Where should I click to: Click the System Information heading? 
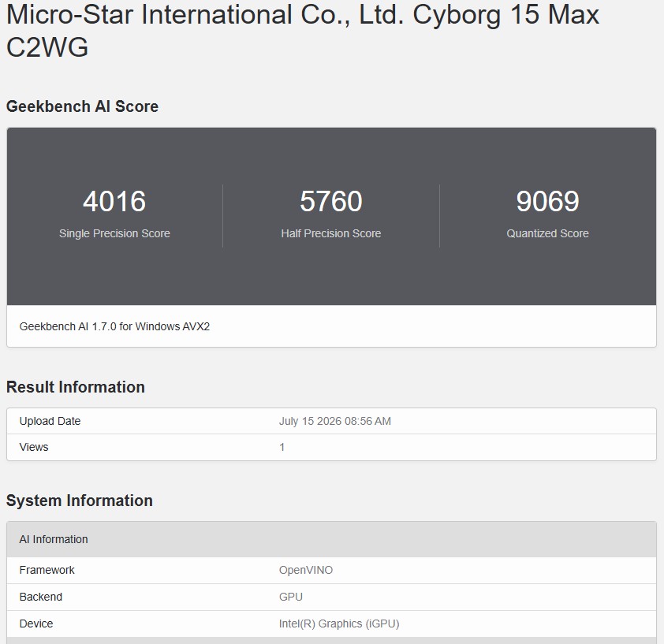coord(79,501)
